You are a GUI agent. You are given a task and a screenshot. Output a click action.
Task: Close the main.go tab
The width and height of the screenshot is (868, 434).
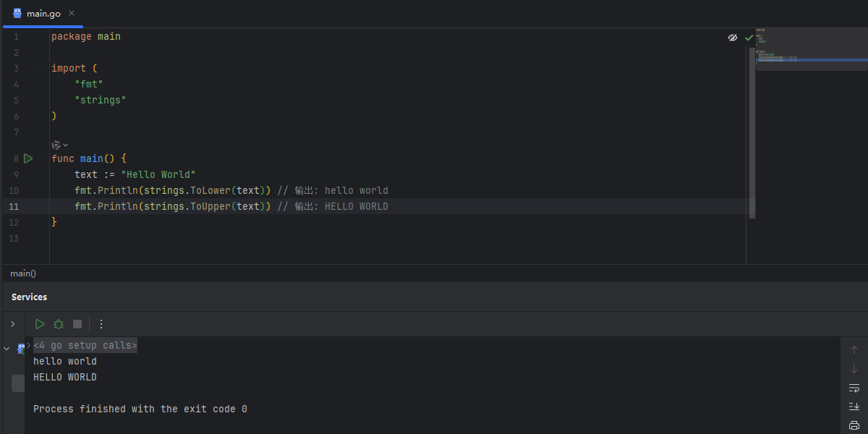point(72,14)
